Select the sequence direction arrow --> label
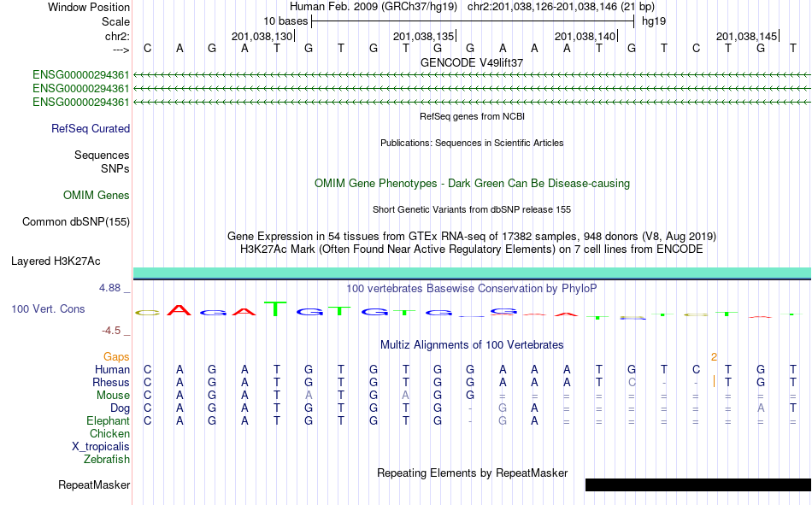 121,50
